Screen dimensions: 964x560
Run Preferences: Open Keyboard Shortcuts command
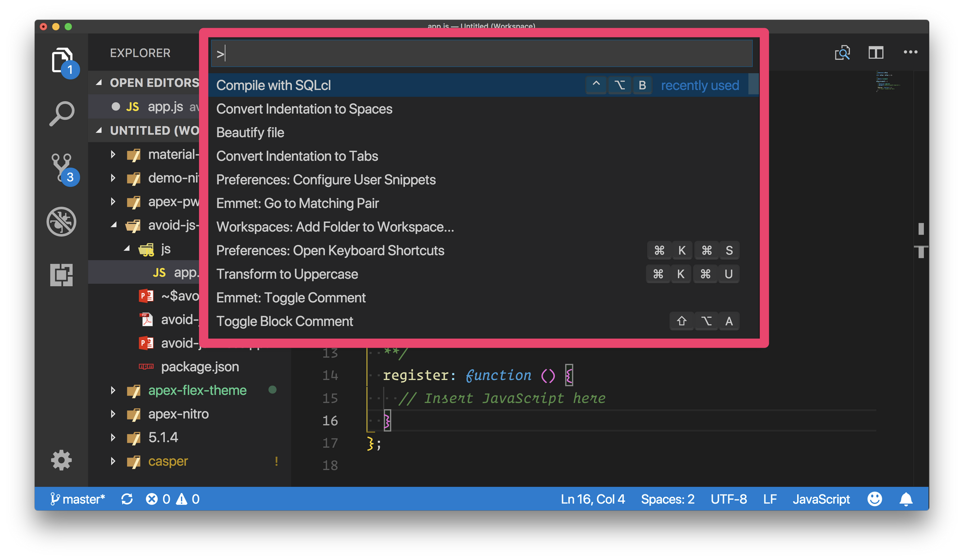331,250
